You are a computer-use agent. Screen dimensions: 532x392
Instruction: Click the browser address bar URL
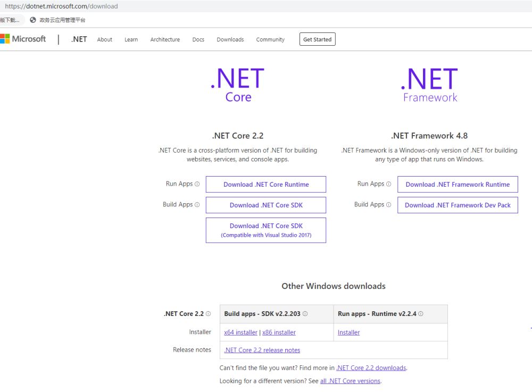click(x=61, y=6)
